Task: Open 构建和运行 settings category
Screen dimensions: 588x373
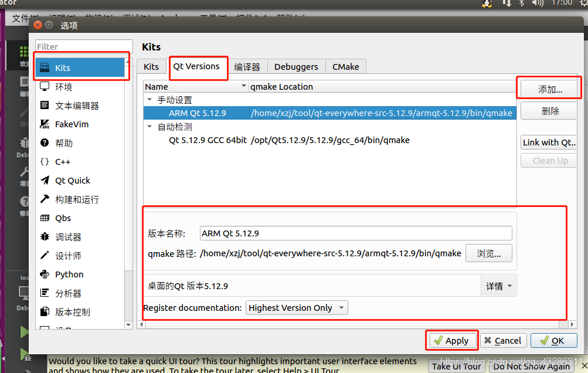Action: click(x=80, y=199)
